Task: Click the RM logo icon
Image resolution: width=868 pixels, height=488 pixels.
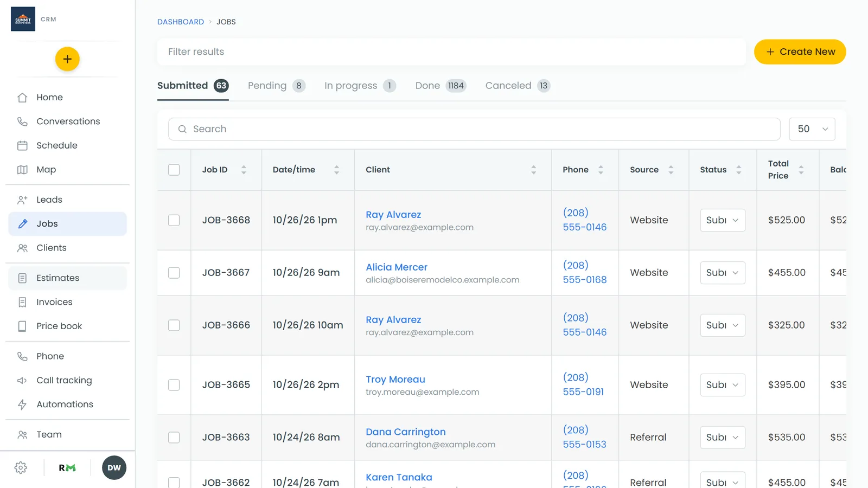Action: 67,468
